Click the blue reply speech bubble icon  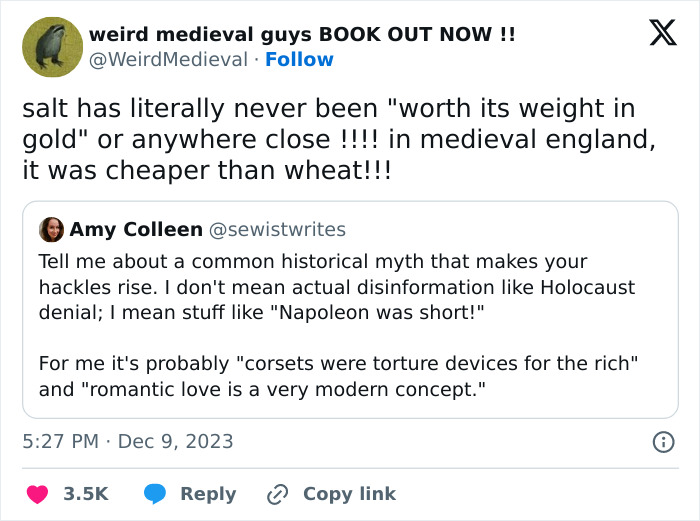click(x=154, y=494)
